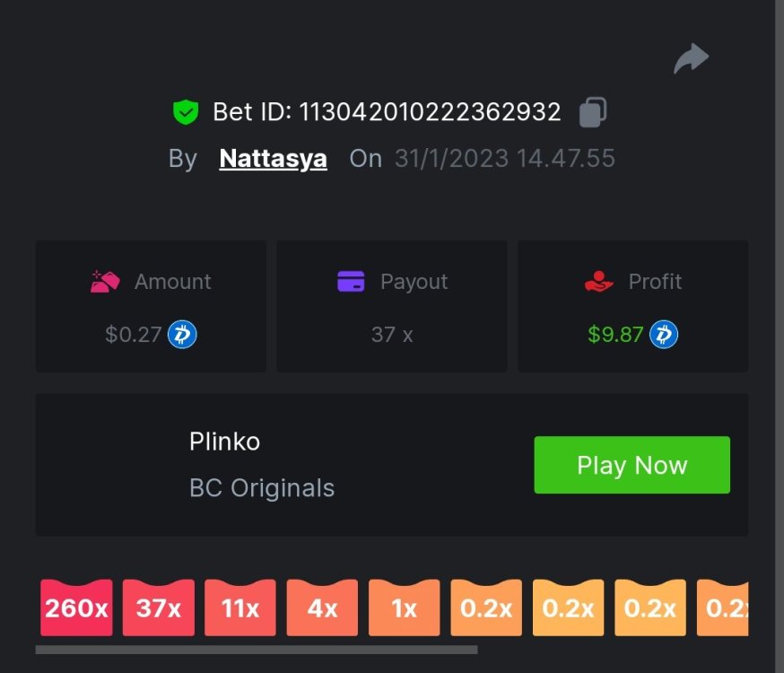Select the 11x multiplier tile
The width and height of the screenshot is (784, 673).
pos(240,608)
